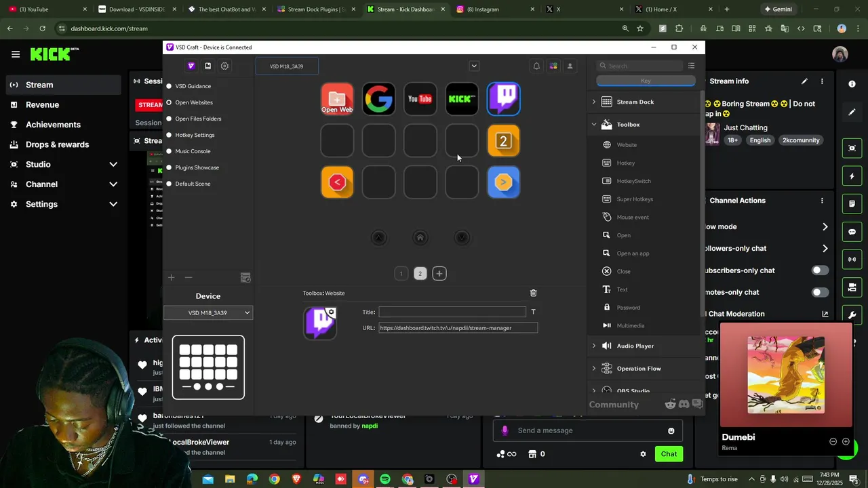The height and width of the screenshot is (488, 868).
Task: Open VSD Craft settings gear icon
Action: pos(224,66)
